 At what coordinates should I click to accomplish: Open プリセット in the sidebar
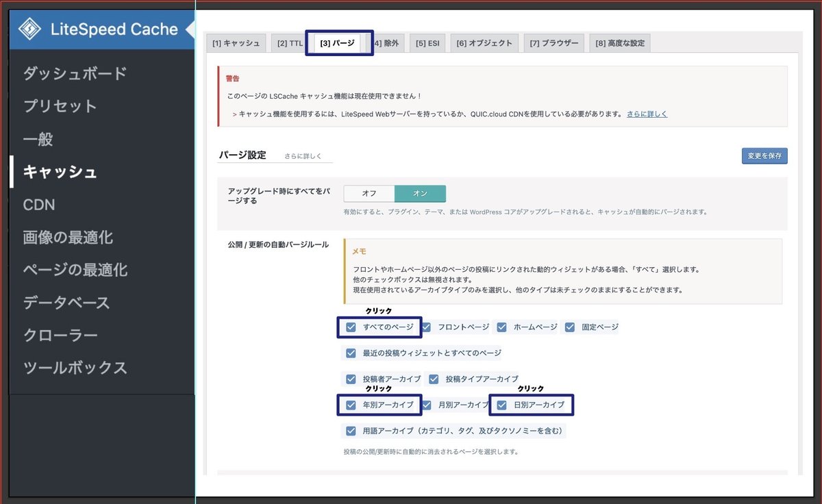click(x=60, y=106)
